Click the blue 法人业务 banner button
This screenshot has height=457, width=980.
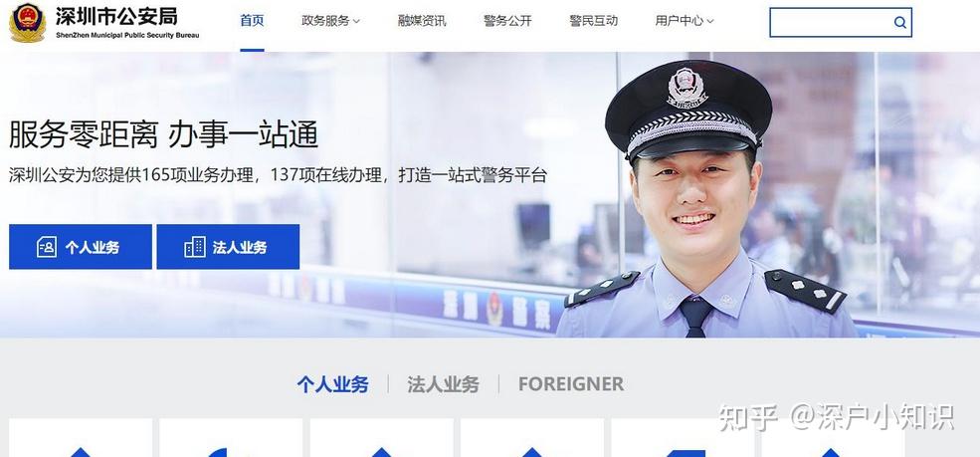(x=228, y=247)
